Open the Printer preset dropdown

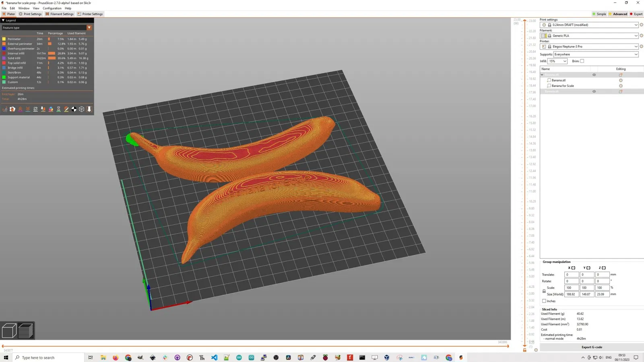(x=590, y=47)
